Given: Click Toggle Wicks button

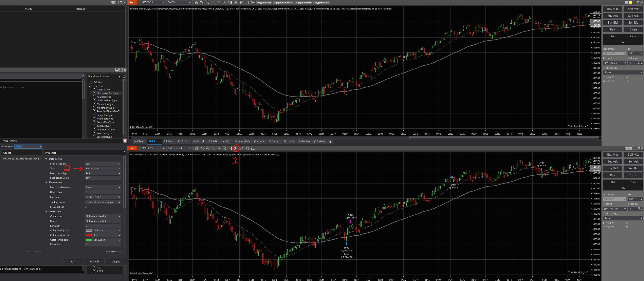Looking at the screenshot, I should coord(321,2).
